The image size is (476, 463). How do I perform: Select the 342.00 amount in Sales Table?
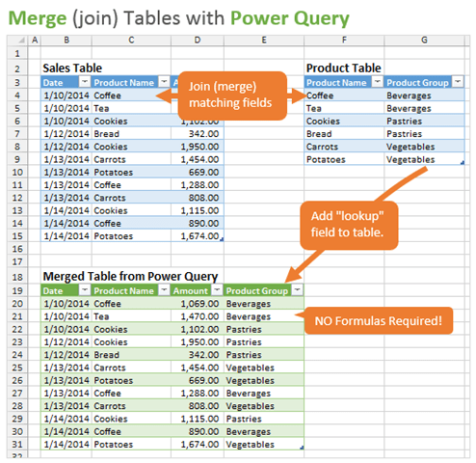click(198, 134)
